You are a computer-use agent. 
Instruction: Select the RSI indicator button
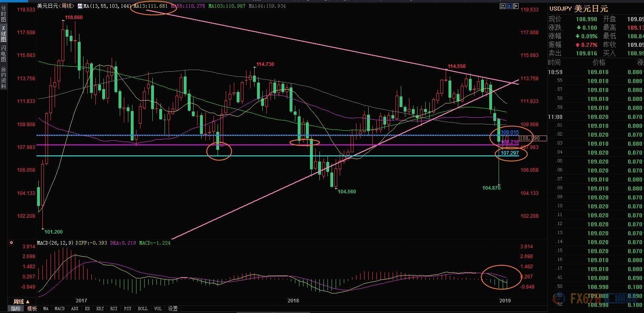point(114,309)
